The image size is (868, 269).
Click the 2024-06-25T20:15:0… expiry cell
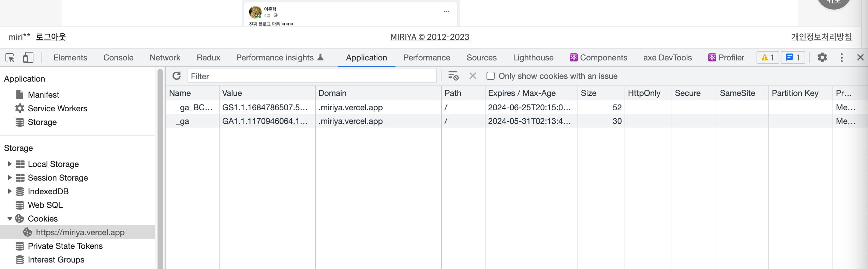(x=531, y=107)
